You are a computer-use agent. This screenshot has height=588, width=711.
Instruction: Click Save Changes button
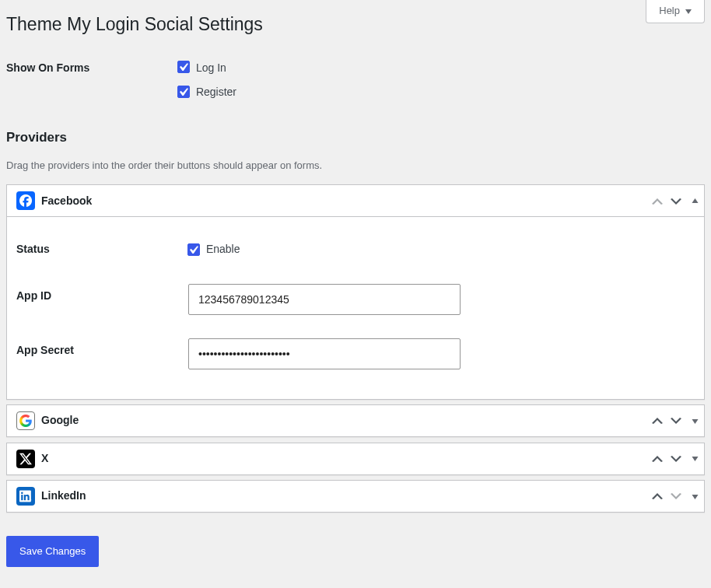53,551
